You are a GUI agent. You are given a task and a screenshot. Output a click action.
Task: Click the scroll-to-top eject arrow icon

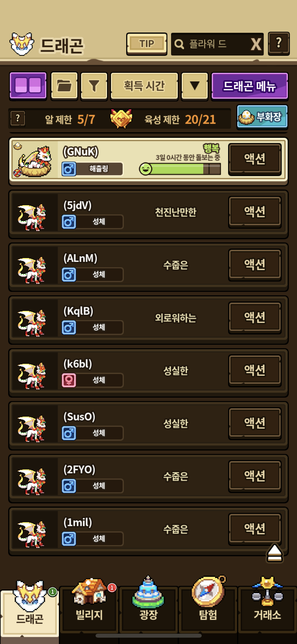pyautogui.click(x=275, y=553)
